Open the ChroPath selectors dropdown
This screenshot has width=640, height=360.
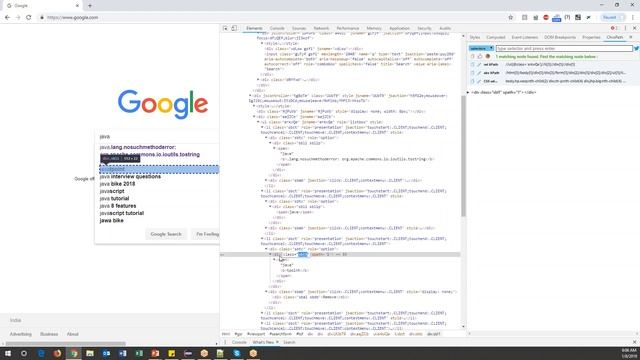coord(481,48)
